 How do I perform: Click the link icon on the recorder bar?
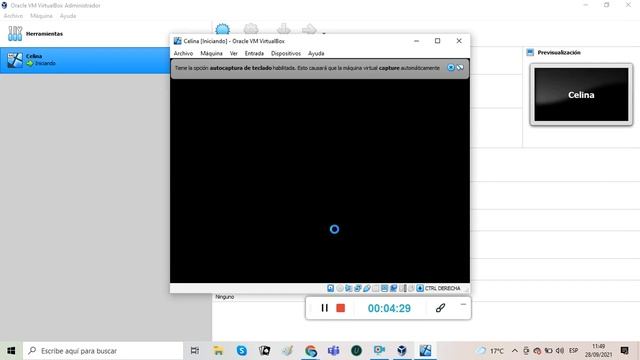[x=440, y=308]
